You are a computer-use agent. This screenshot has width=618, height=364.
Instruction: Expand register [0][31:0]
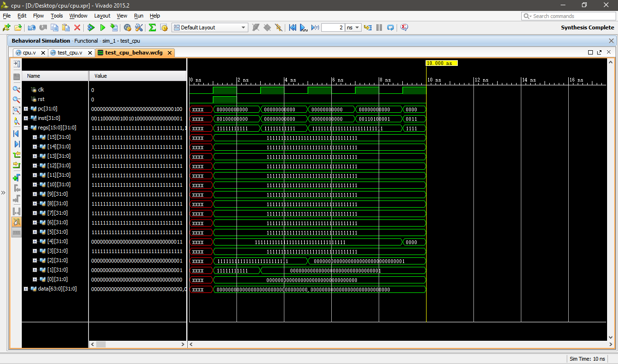[35, 279]
